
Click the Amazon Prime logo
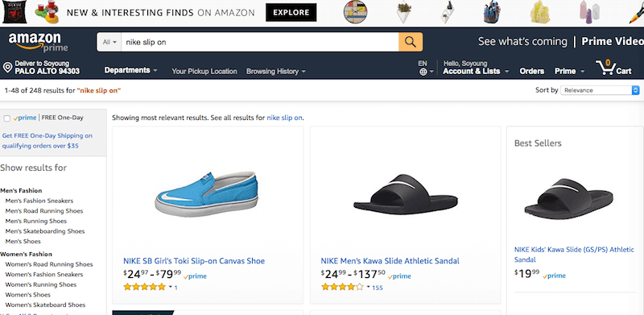point(36,43)
